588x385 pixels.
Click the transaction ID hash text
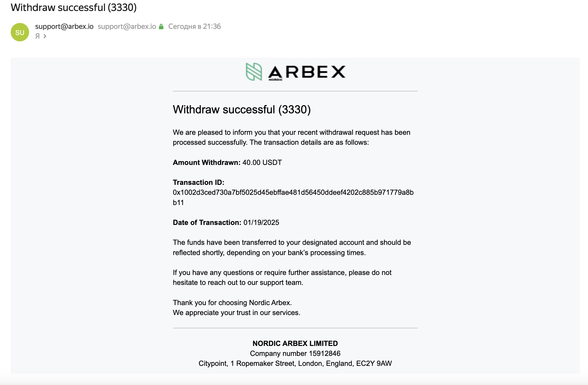coord(293,197)
